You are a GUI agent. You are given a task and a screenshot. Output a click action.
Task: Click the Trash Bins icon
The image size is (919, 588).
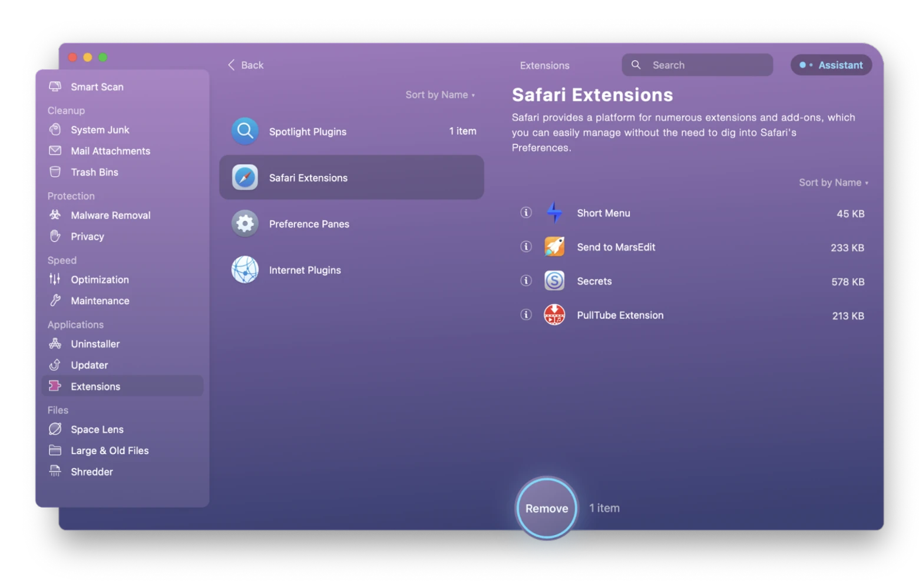click(x=55, y=172)
